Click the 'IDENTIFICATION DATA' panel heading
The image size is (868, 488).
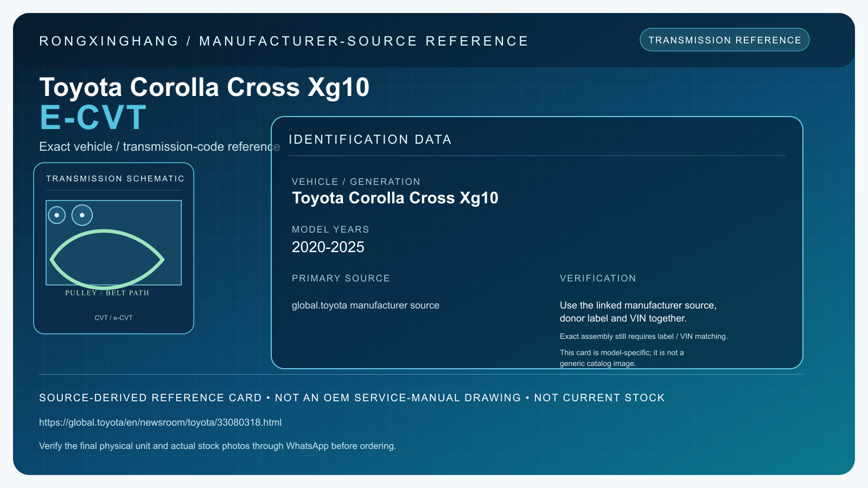pos(370,139)
